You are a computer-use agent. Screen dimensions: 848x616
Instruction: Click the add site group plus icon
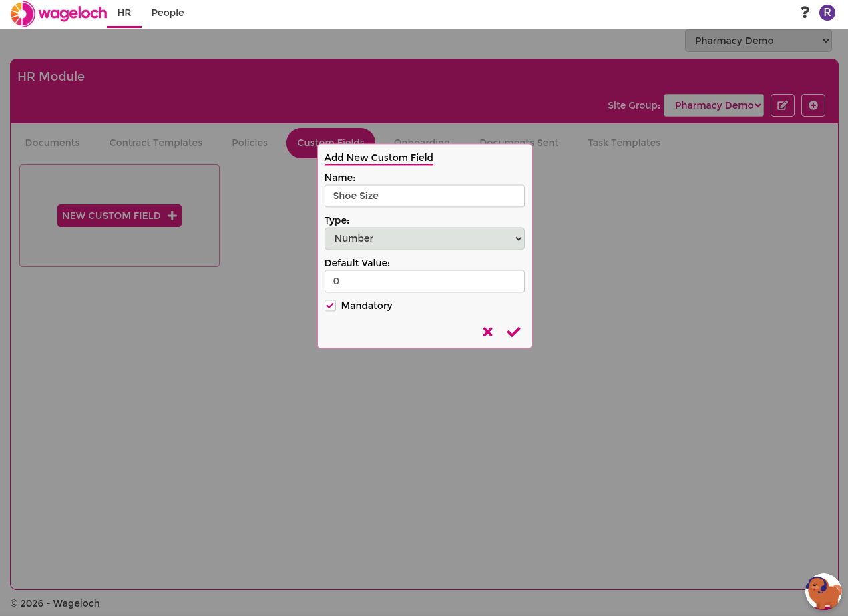coord(813,105)
